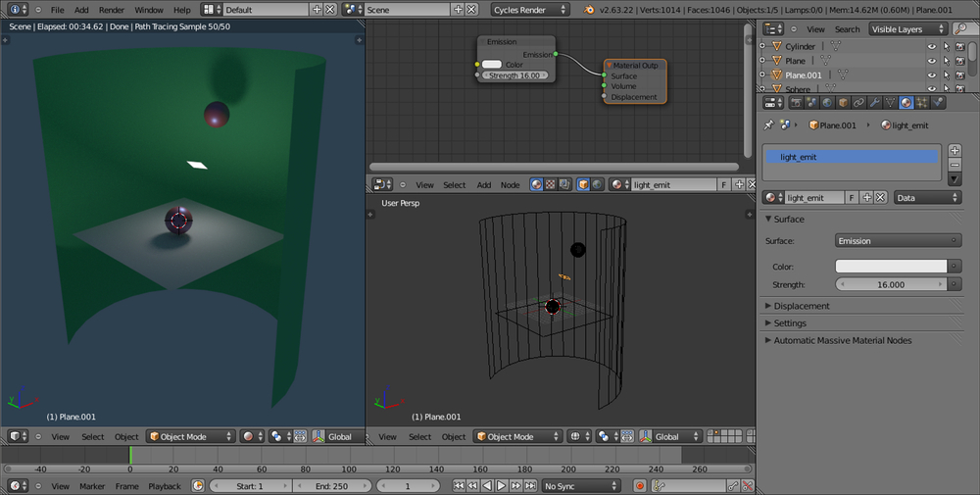The height and width of the screenshot is (495, 980).
Task: Click the Marker button in timeline header
Action: click(92, 486)
